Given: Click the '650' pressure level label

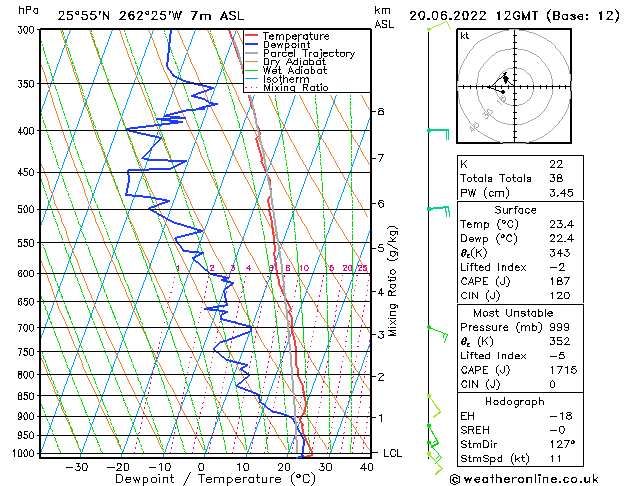Looking at the screenshot, I should (28, 302).
